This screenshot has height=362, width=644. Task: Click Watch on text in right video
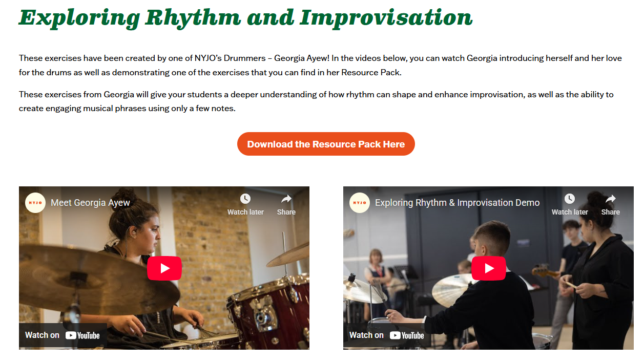366,335
